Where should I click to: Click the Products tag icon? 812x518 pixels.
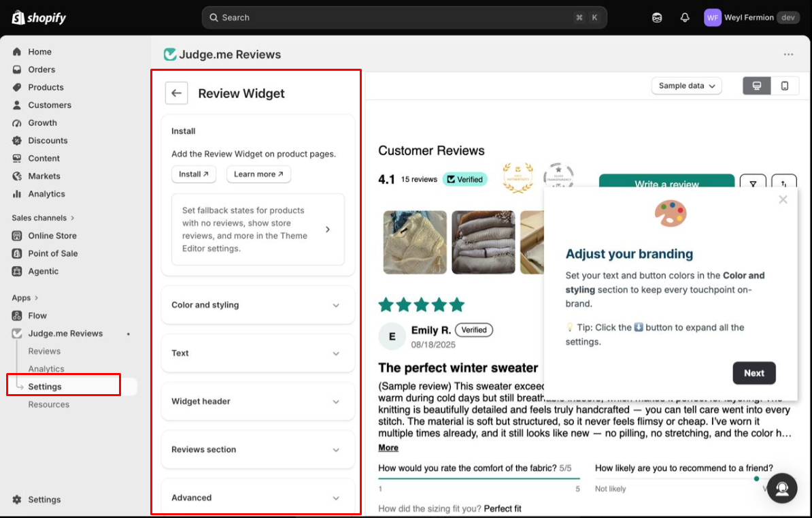[17, 87]
